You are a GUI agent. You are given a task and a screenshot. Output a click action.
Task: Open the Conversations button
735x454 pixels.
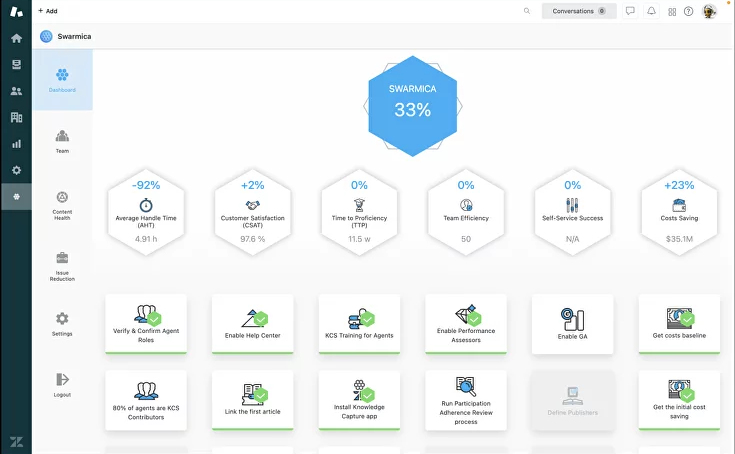pyautogui.click(x=579, y=11)
